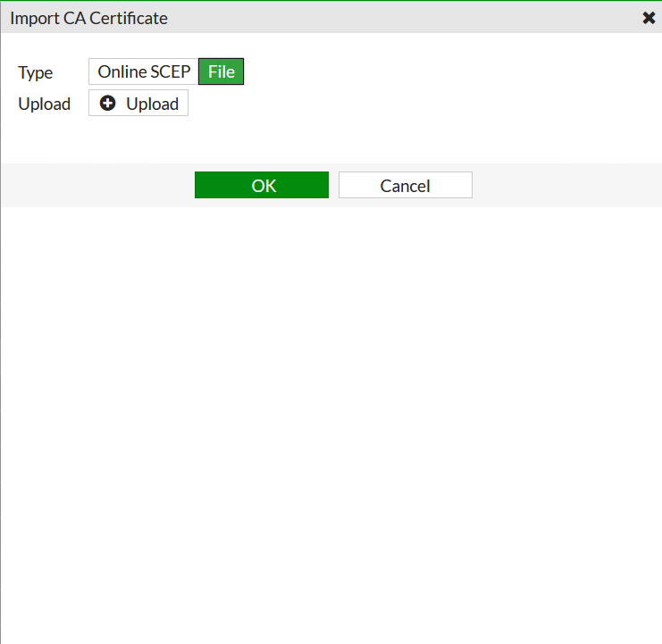The image size is (662, 644).
Task: Cancel the certificate import
Action: (x=406, y=185)
